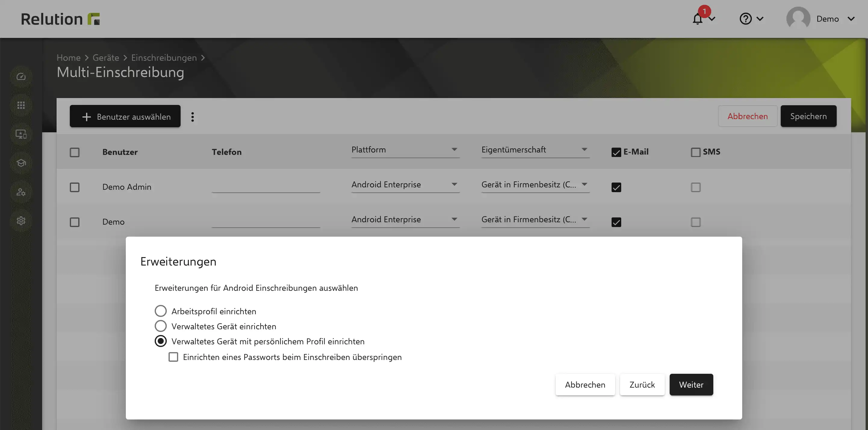Open the apps grid sidebar icon

point(21,106)
